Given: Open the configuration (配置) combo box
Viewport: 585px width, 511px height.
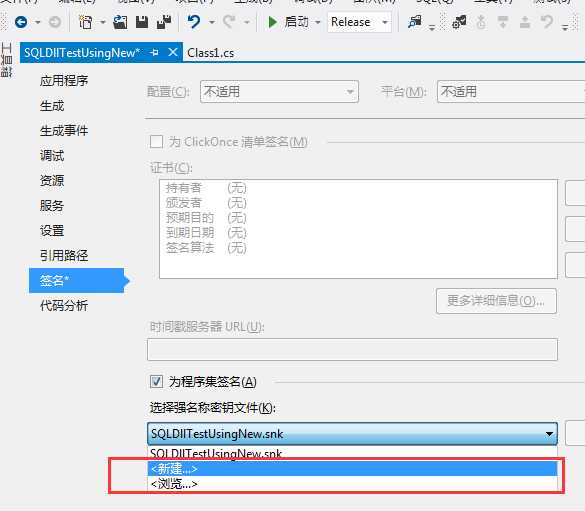Looking at the screenshot, I should [279, 92].
